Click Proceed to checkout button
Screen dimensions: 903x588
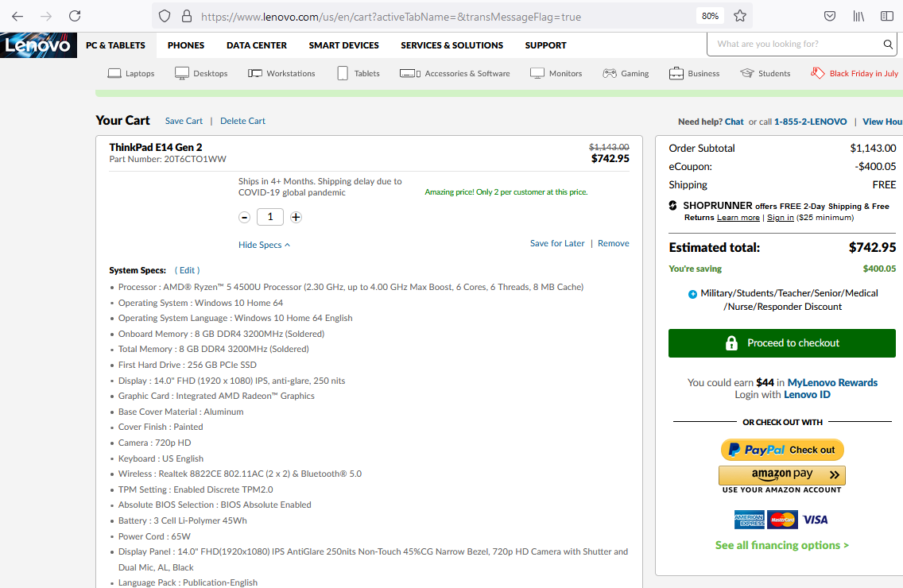click(x=782, y=343)
